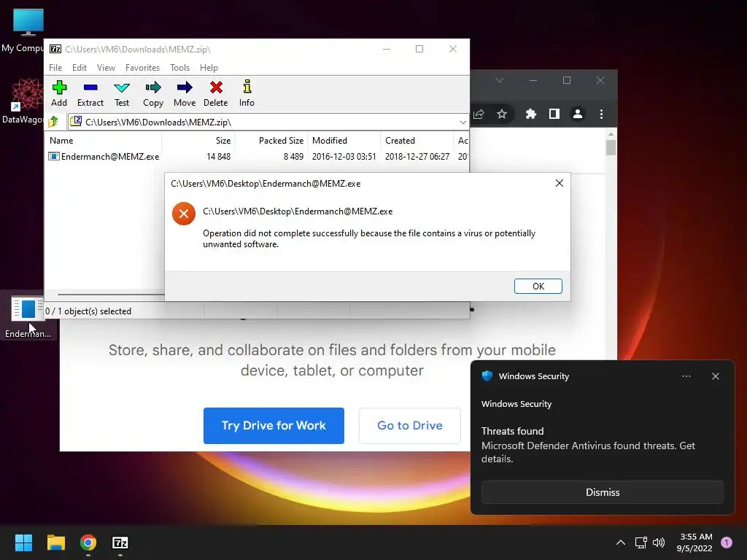Screen dimensions: 747x560
Task: Toggle Chrome side panel icon
Action: point(554,114)
